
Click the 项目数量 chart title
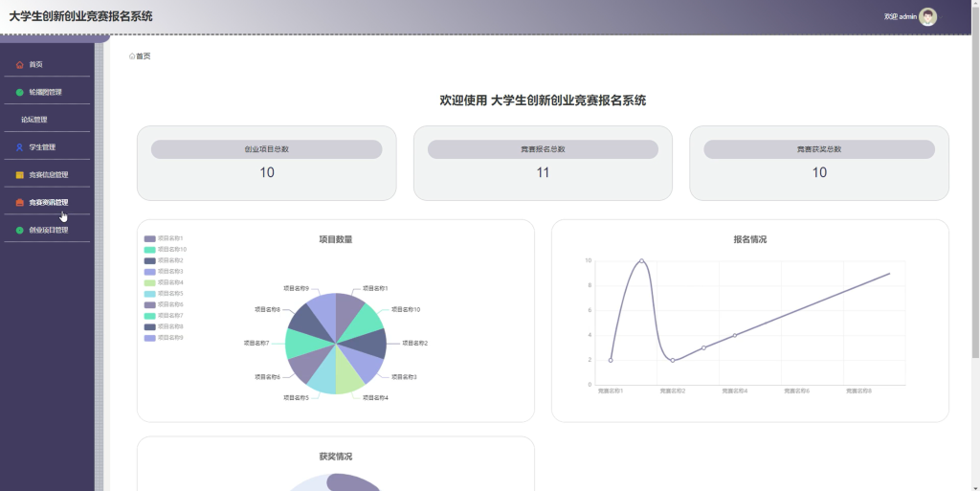pyautogui.click(x=336, y=239)
